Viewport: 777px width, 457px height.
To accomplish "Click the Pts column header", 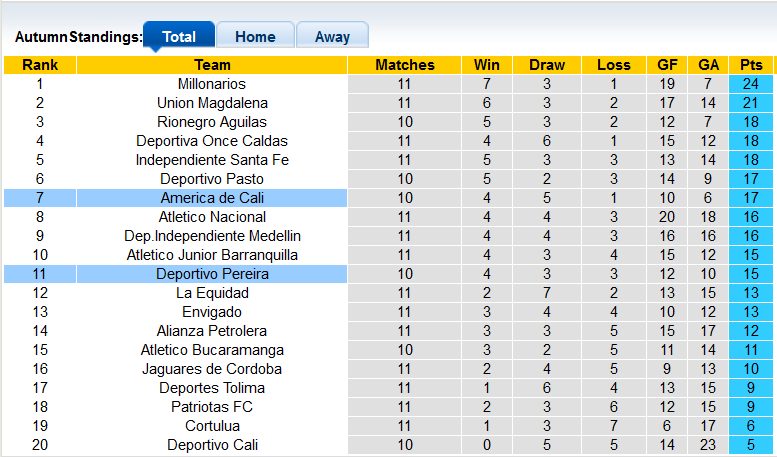I will (x=750, y=65).
